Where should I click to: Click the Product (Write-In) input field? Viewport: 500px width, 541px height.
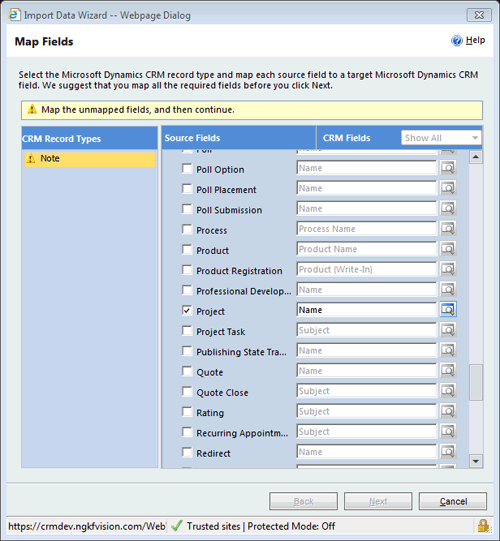[366, 269]
